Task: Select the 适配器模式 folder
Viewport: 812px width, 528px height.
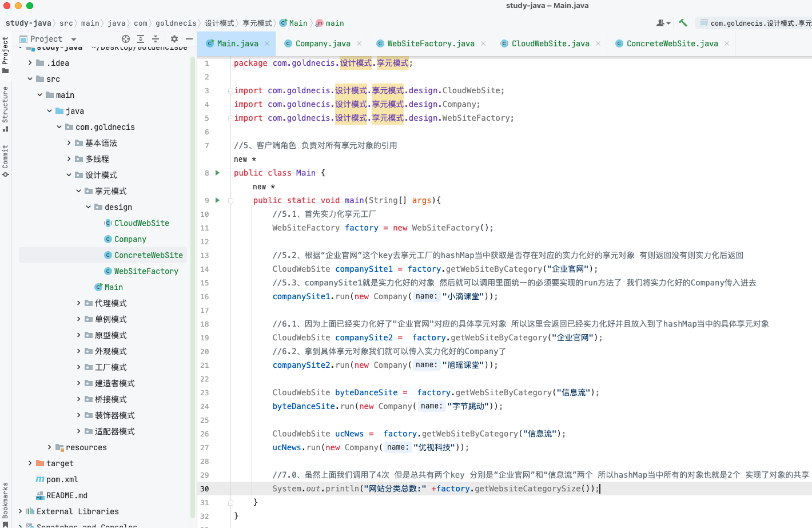Action: tap(114, 431)
